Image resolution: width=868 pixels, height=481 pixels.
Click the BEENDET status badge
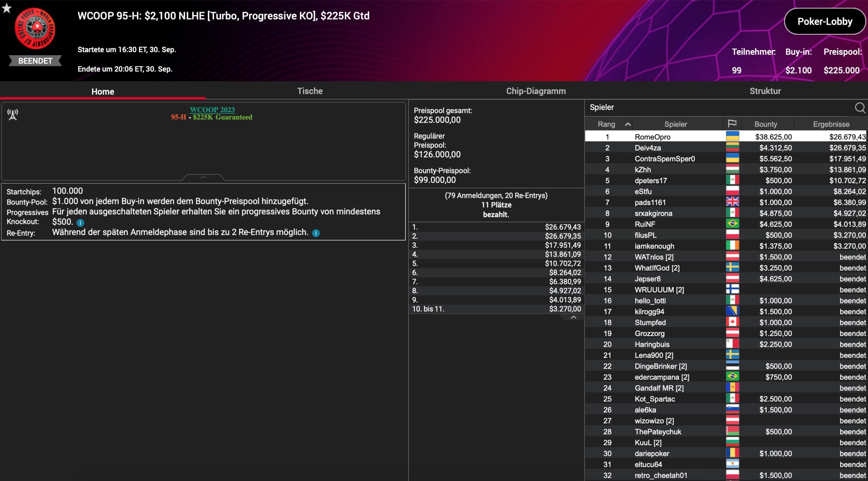[x=35, y=61]
